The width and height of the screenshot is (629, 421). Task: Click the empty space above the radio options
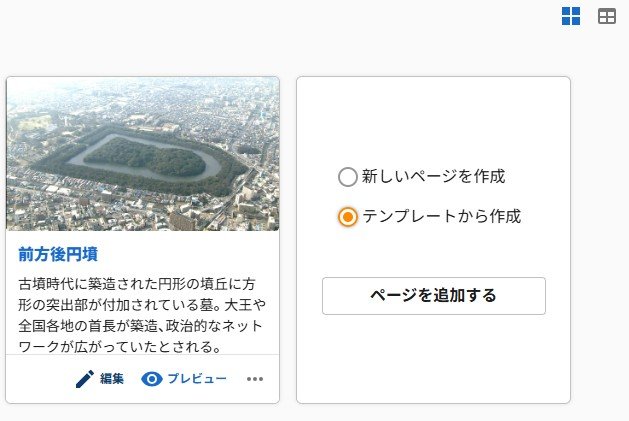(x=433, y=118)
